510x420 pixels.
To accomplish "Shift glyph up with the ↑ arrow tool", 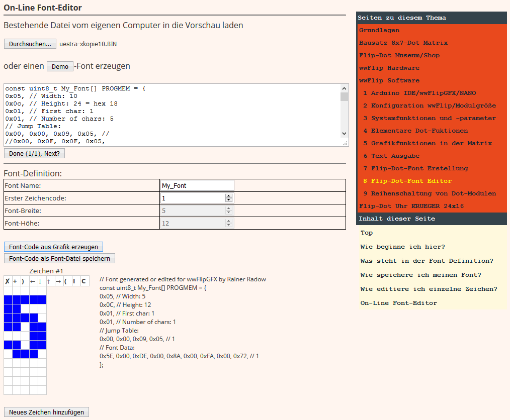I will pyautogui.click(x=50, y=281).
